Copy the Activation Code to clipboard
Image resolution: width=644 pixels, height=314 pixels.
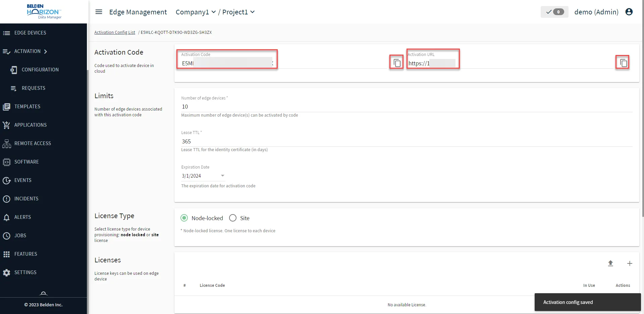(x=397, y=63)
